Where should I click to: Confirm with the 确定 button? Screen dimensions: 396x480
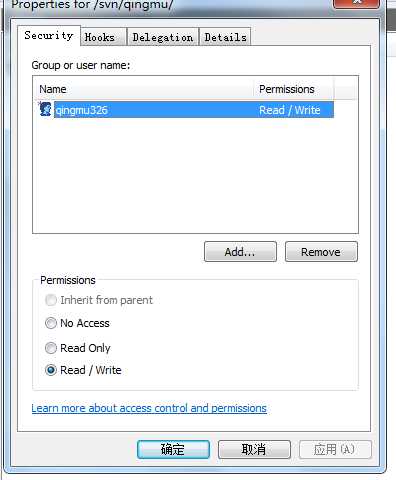173,449
